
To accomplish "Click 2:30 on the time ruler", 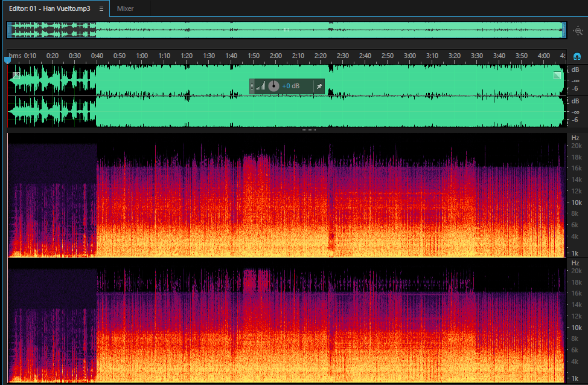I will tap(343, 56).
